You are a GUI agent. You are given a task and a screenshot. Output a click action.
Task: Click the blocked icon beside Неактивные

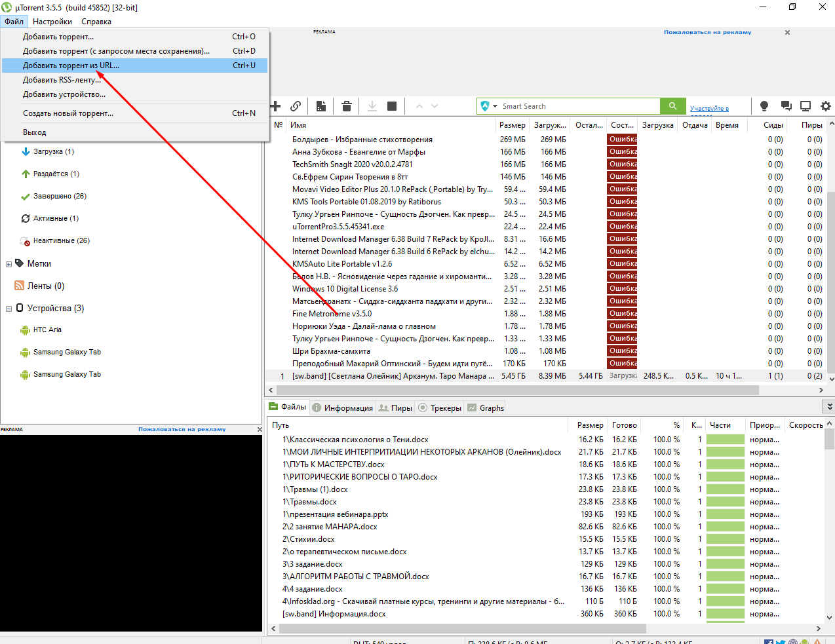(x=26, y=241)
